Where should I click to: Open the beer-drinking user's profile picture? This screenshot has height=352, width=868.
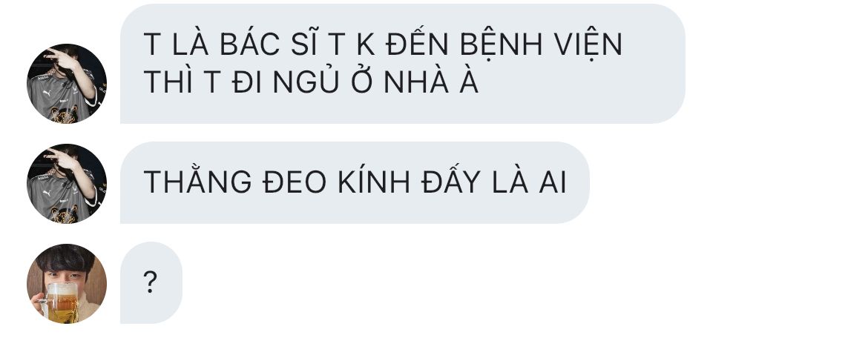(x=67, y=284)
